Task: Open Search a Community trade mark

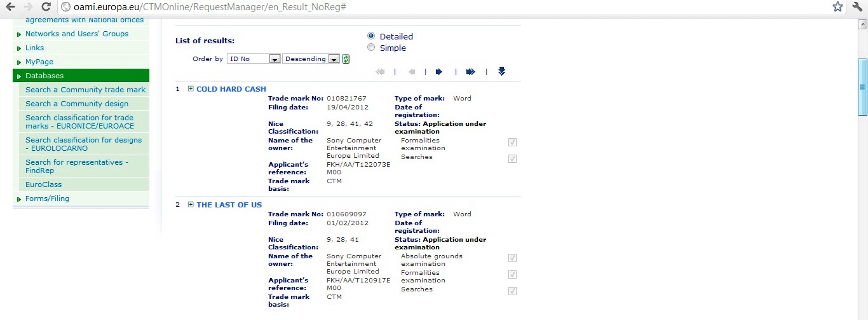Action: coord(86,90)
